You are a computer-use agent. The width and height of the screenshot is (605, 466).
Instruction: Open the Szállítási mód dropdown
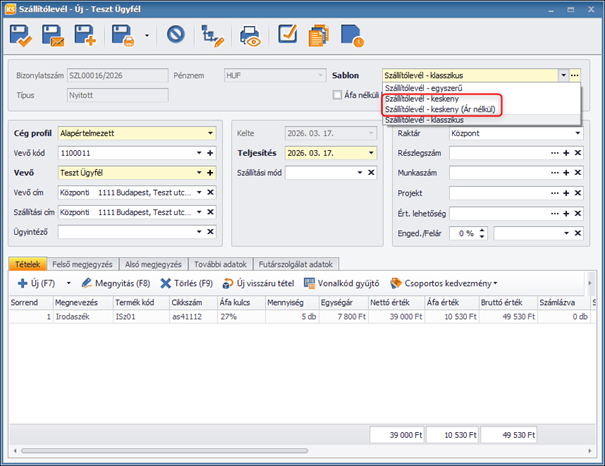coord(360,172)
